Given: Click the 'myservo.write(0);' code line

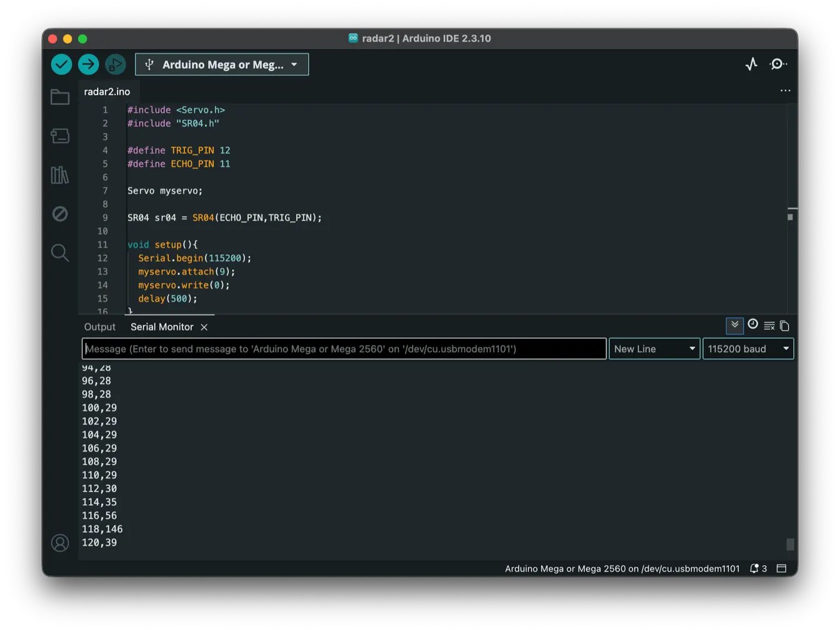Looking at the screenshot, I should 184,285.
